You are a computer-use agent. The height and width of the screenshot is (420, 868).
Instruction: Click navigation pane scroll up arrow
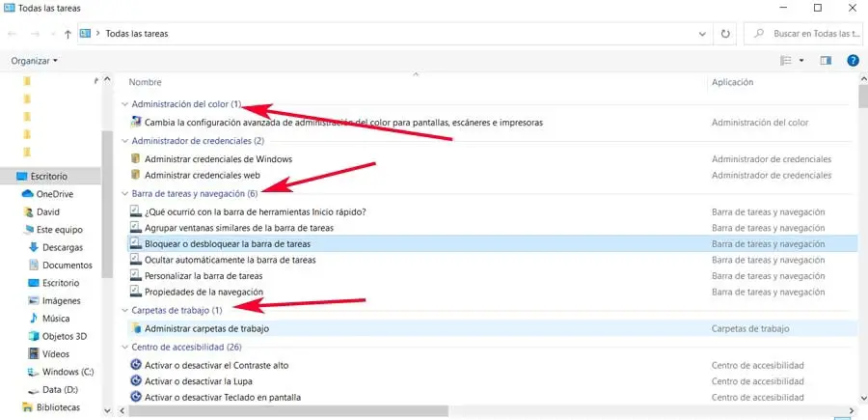(x=107, y=80)
